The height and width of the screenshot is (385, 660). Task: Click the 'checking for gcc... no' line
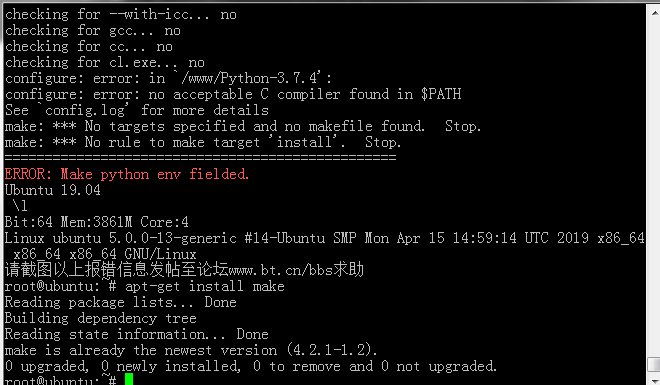[93, 30]
